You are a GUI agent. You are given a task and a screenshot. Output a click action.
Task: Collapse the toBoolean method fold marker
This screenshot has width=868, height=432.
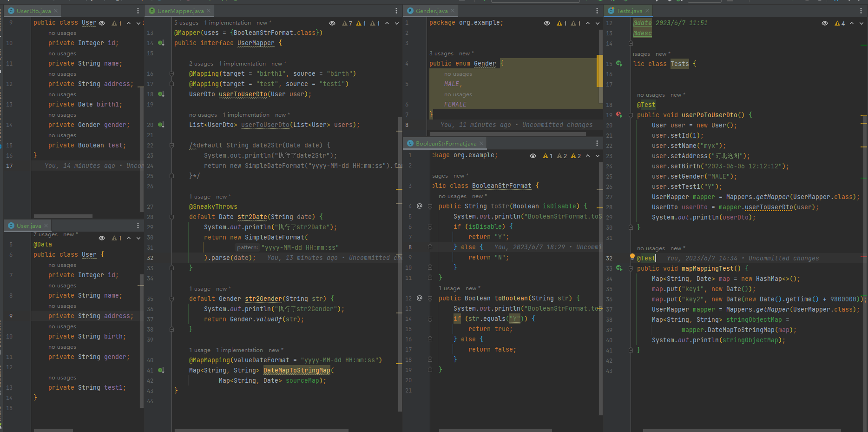click(430, 298)
